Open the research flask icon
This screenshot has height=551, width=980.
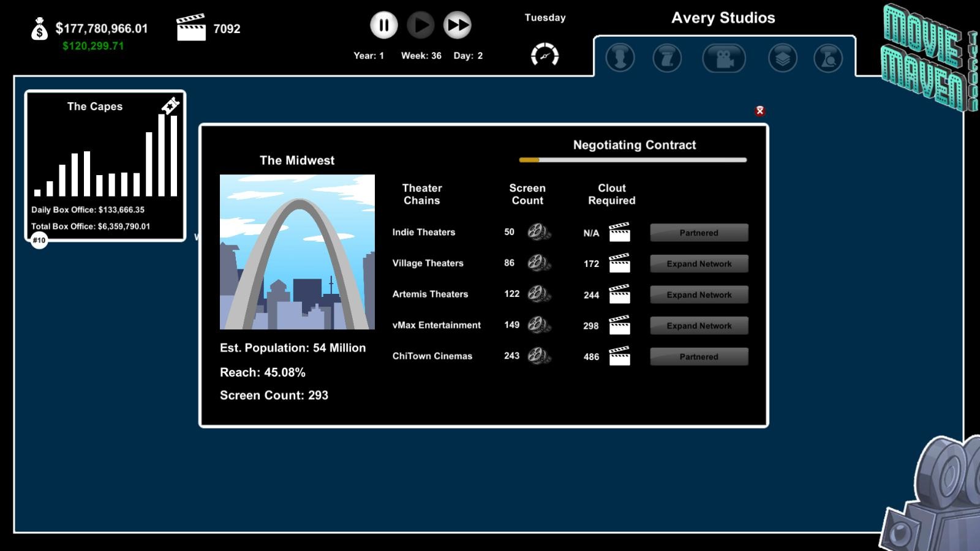click(x=828, y=59)
